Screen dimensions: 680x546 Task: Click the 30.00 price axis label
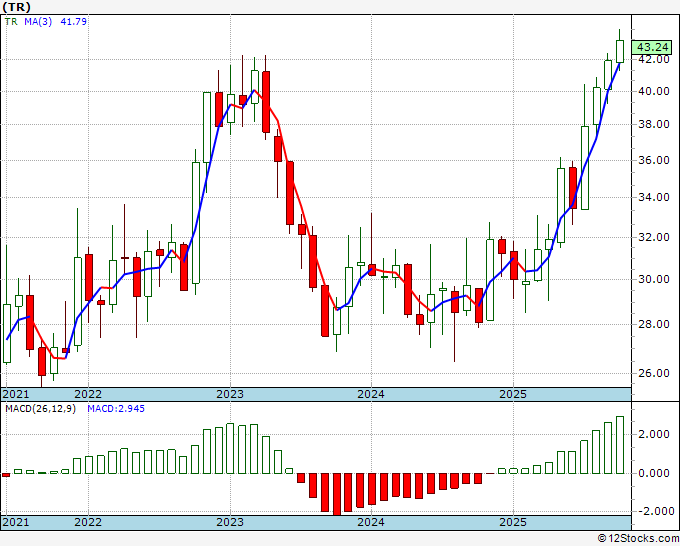tap(654, 279)
